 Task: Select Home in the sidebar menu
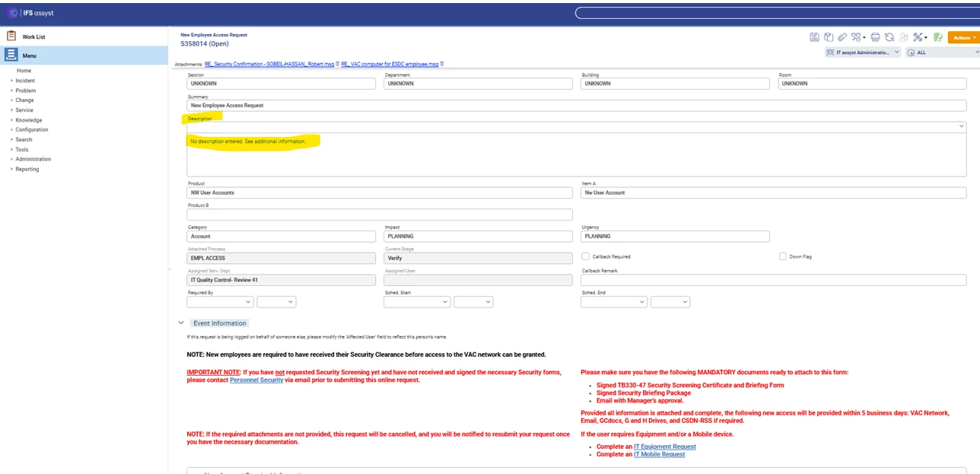pyautogui.click(x=24, y=71)
